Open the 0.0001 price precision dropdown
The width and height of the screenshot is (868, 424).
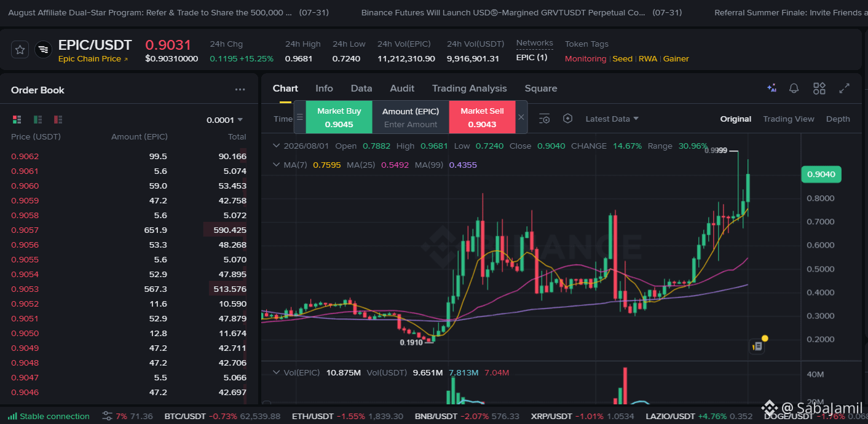224,120
